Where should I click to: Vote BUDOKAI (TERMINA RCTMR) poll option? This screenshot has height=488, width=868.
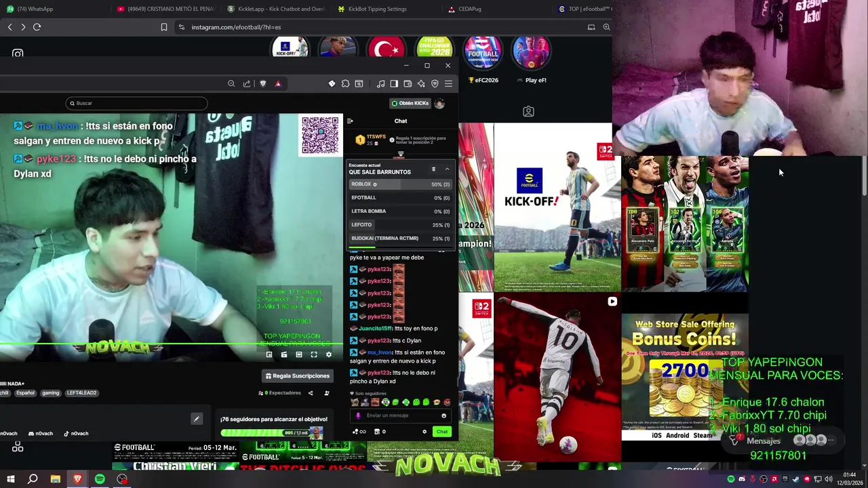pos(400,239)
